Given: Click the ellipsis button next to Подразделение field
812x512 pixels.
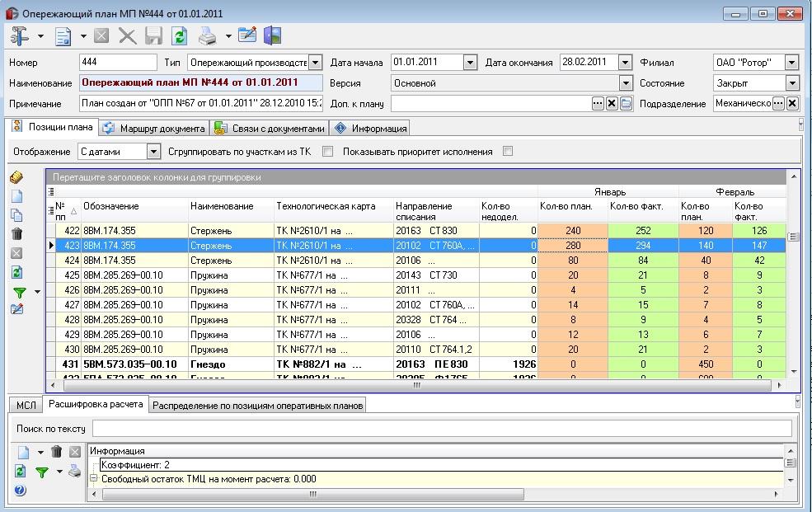Looking at the screenshot, I should [x=778, y=104].
